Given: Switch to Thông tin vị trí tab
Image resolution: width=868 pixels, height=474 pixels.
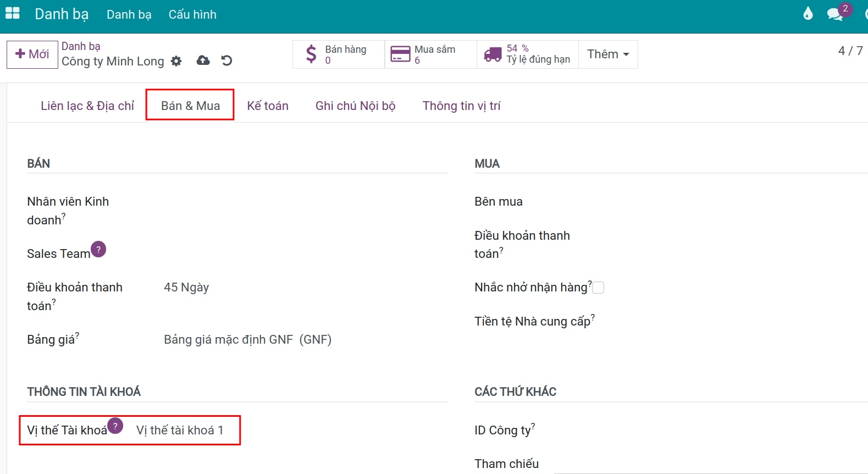Looking at the screenshot, I should pos(462,106).
